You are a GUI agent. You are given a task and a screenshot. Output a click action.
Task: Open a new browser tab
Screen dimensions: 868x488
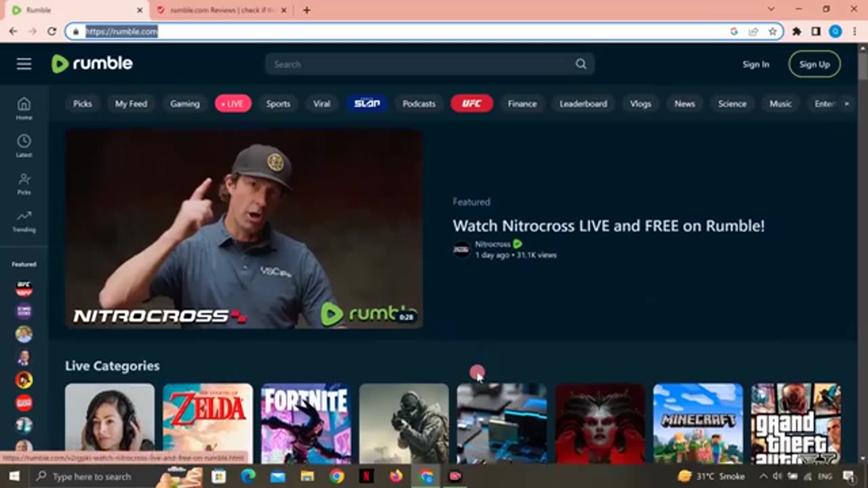307,10
